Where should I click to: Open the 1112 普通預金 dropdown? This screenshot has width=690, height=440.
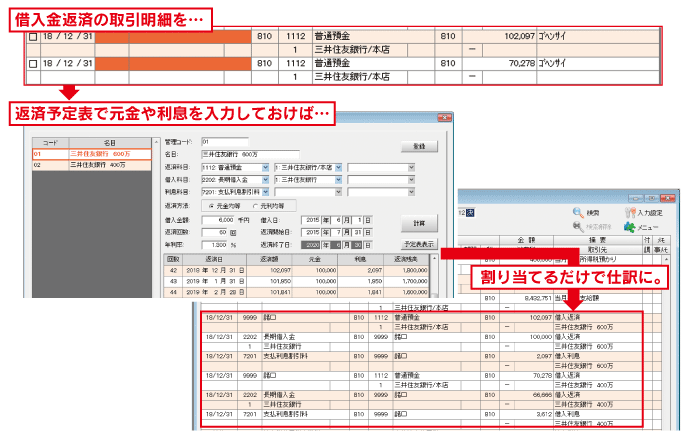[x=265, y=168]
